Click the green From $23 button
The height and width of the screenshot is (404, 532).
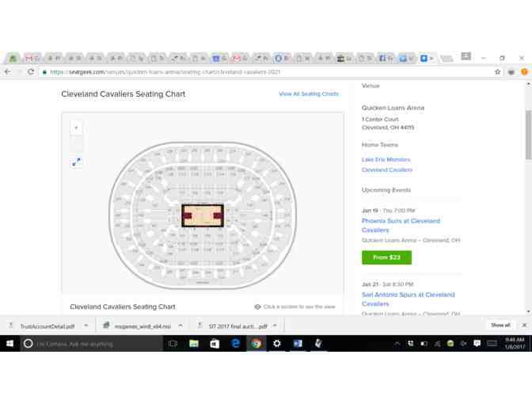(x=386, y=257)
